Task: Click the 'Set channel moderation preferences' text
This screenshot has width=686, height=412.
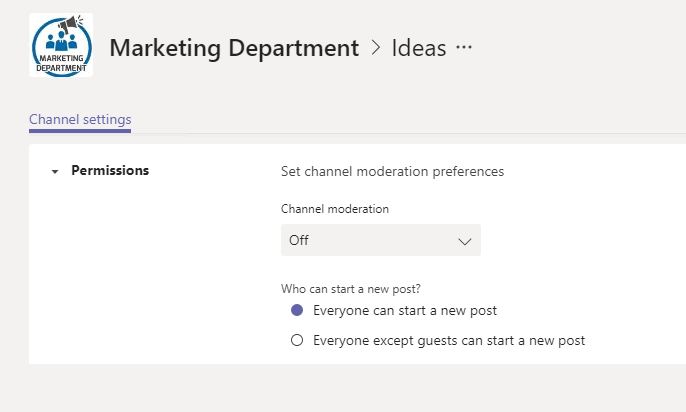Action: click(x=392, y=171)
